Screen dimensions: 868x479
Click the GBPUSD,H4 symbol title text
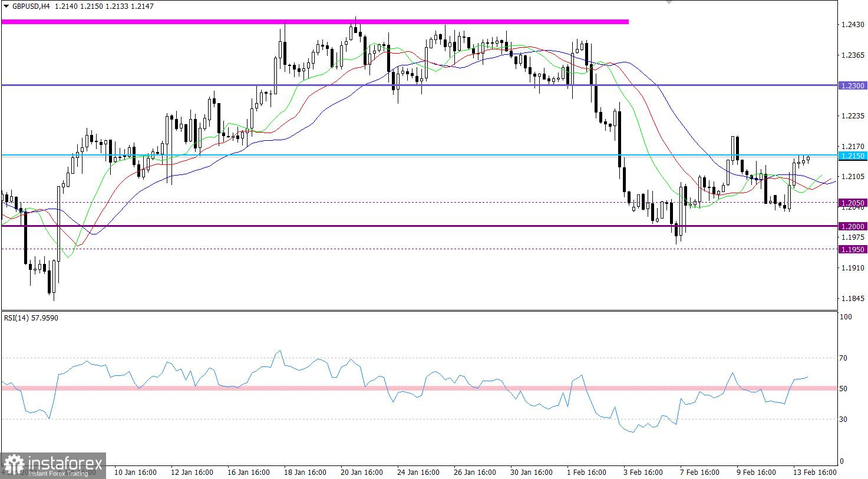click(x=31, y=6)
